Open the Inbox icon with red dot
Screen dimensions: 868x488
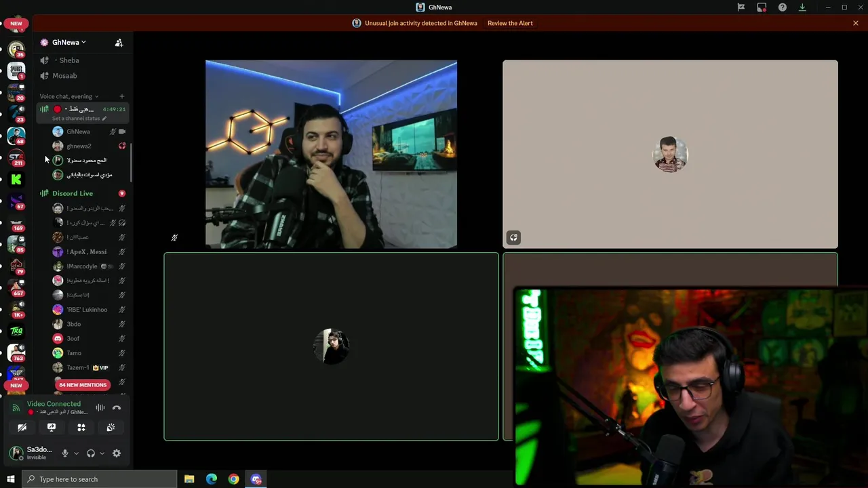tap(762, 7)
